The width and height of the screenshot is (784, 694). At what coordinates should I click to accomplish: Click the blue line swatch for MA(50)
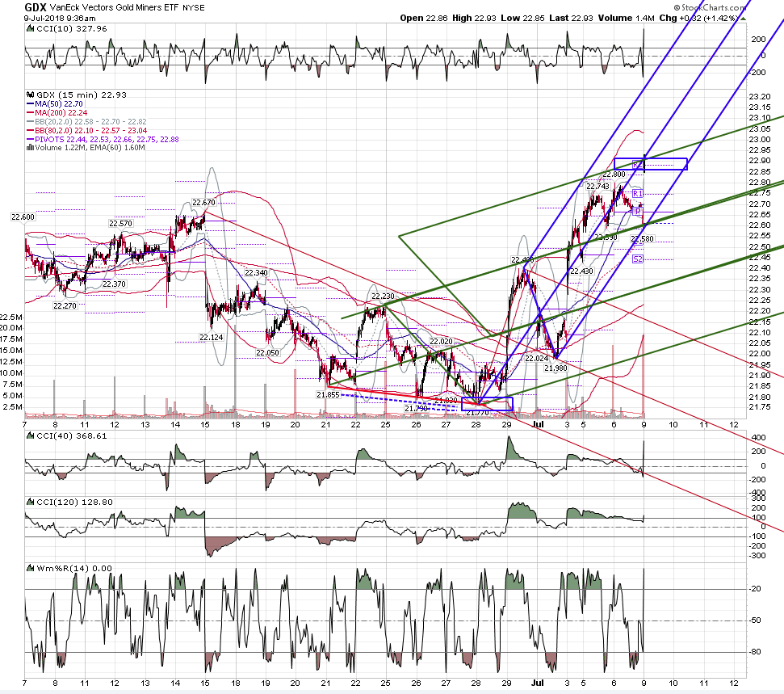point(30,104)
